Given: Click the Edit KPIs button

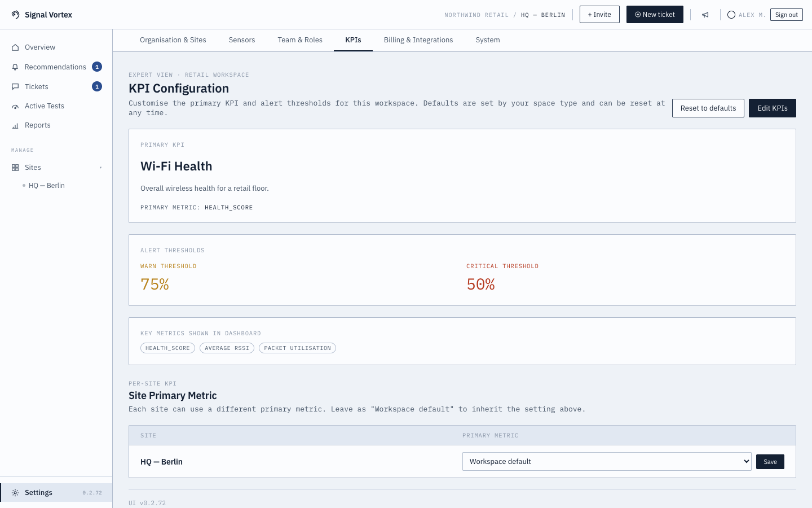Looking at the screenshot, I should 773,108.
